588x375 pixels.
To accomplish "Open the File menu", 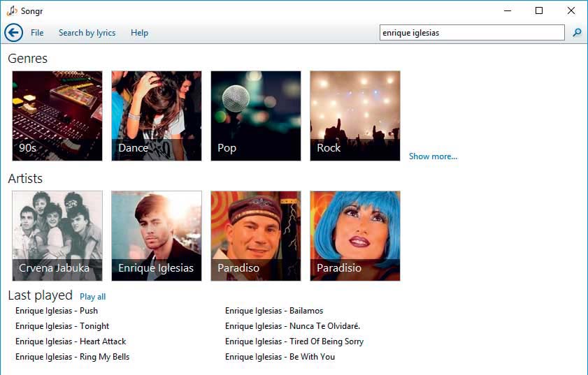I will pyautogui.click(x=37, y=33).
